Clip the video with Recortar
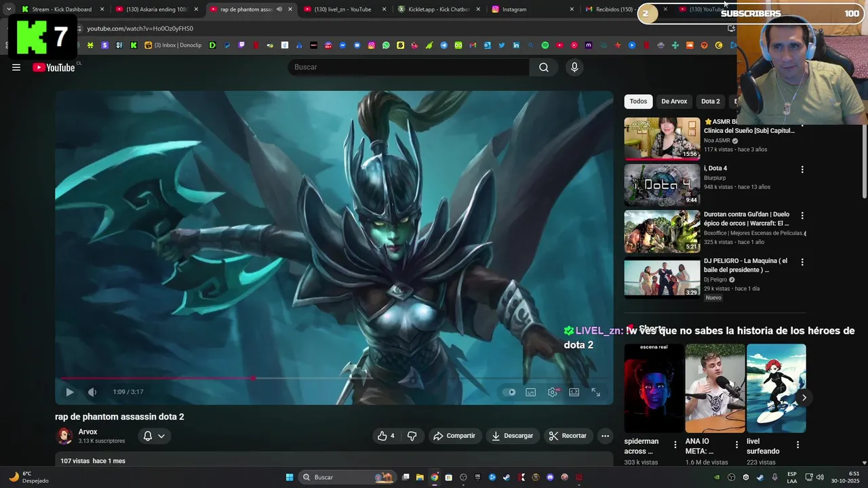 coord(568,436)
